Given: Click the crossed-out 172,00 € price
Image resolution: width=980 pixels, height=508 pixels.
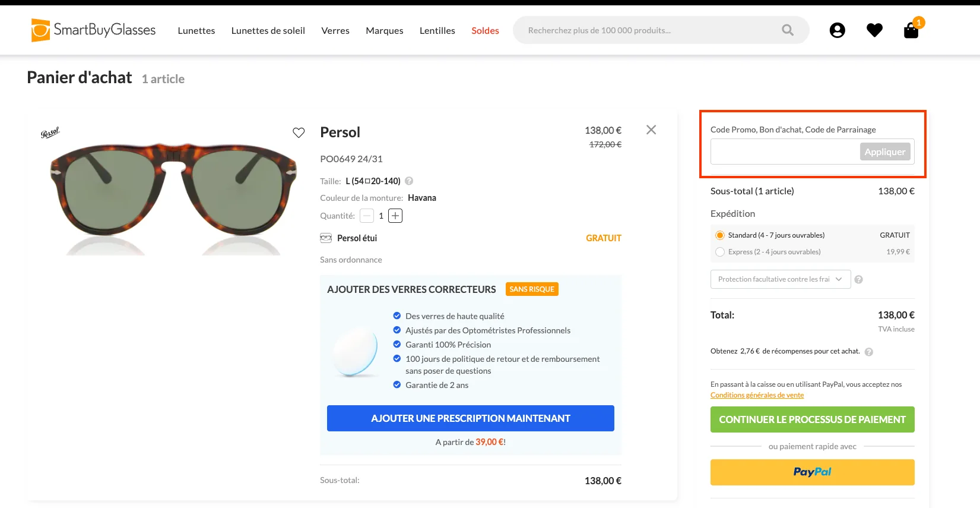Looking at the screenshot, I should coord(605,144).
